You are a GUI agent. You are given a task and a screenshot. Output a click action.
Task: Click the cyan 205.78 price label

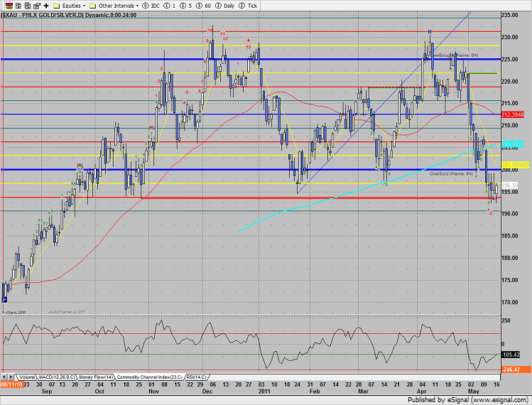[x=513, y=144]
